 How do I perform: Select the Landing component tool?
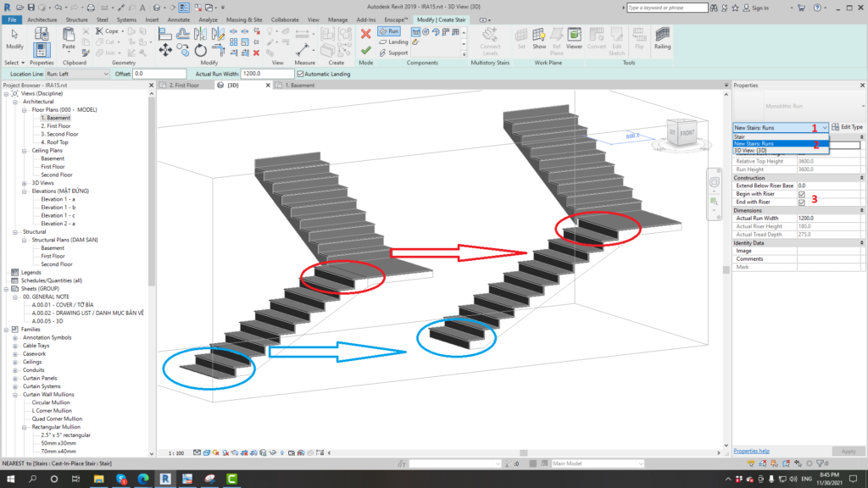tap(393, 42)
